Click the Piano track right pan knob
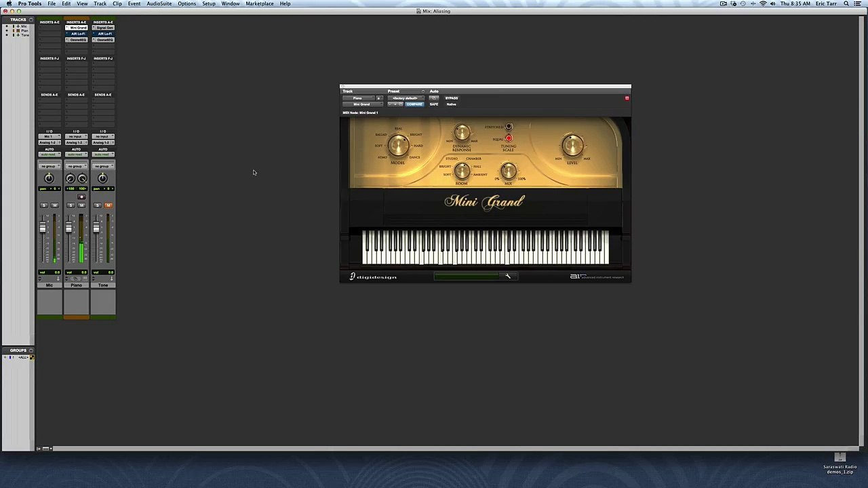This screenshot has width=868, height=488. pyautogui.click(x=82, y=178)
